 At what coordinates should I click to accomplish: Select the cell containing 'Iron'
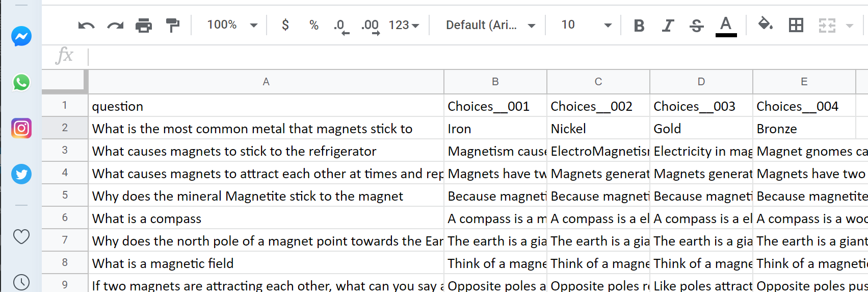pos(495,128)
